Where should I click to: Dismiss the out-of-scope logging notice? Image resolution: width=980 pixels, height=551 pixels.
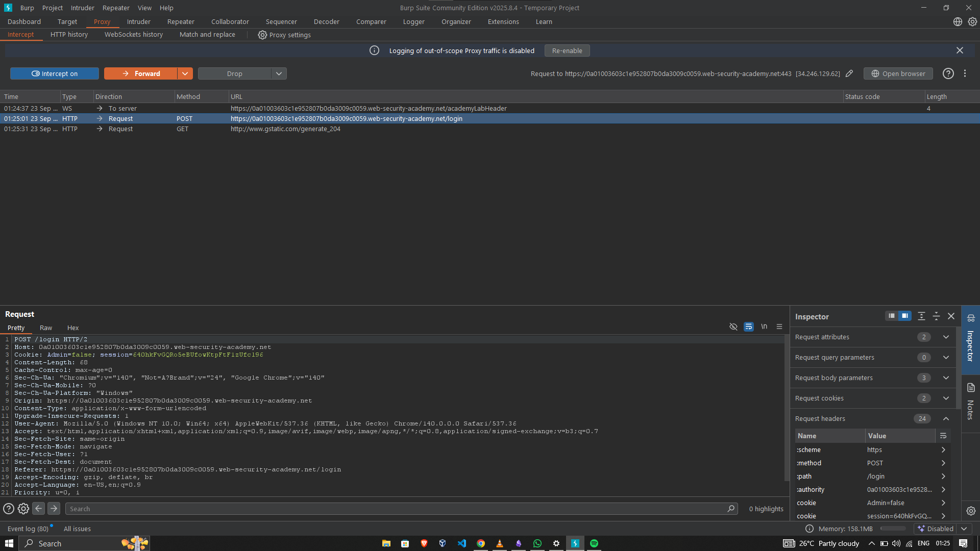960,51
